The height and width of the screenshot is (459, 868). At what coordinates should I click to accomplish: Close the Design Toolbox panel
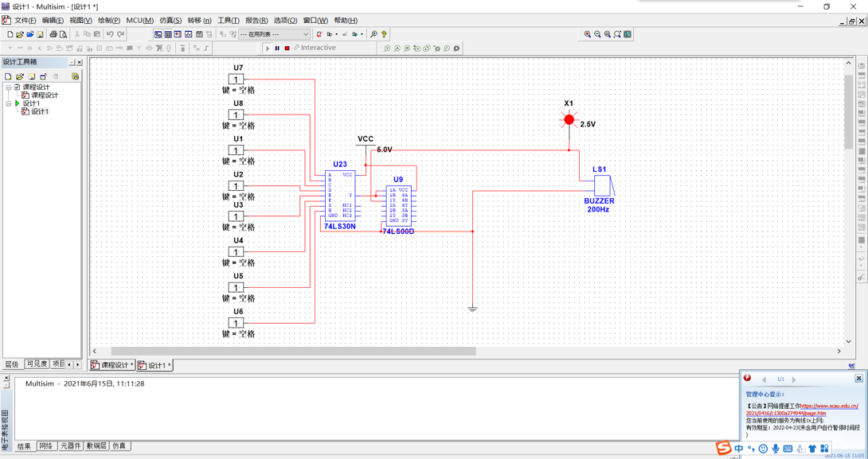[79, 63]
